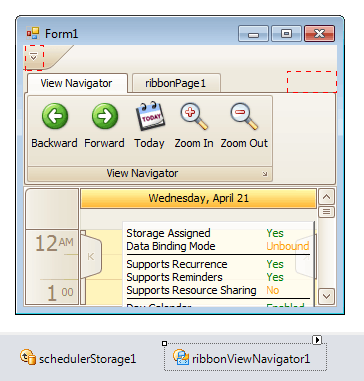This screenshot has height=381, width=364.
Task: Go to Today using calendar icon
Action: click(x=150, y=116)
